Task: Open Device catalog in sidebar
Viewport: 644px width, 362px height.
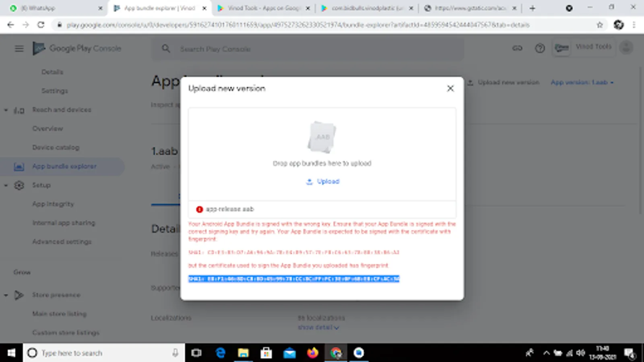Action: (56, 148)
